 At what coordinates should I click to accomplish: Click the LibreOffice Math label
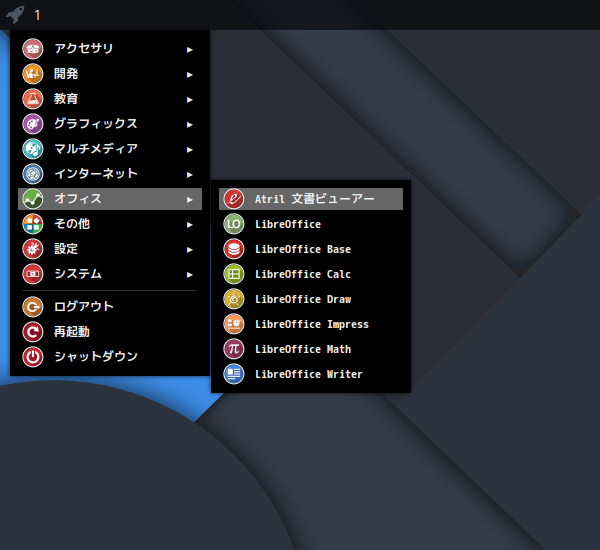[x=303, y=349]
